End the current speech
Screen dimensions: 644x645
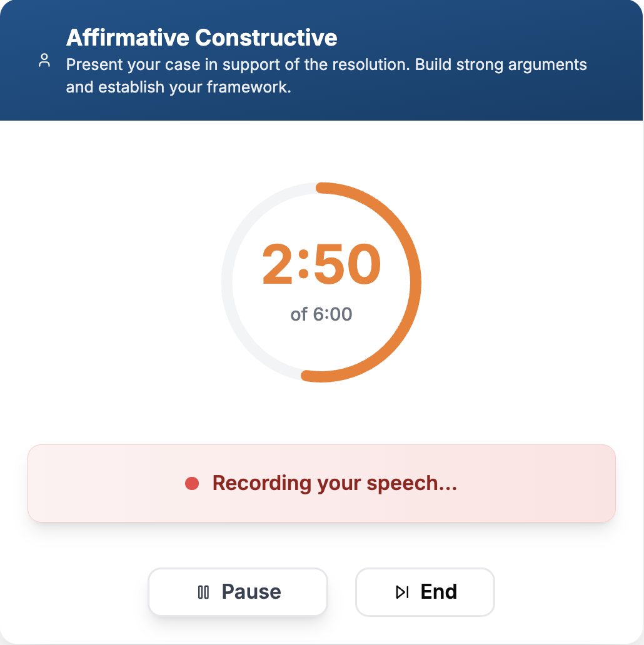425,592
